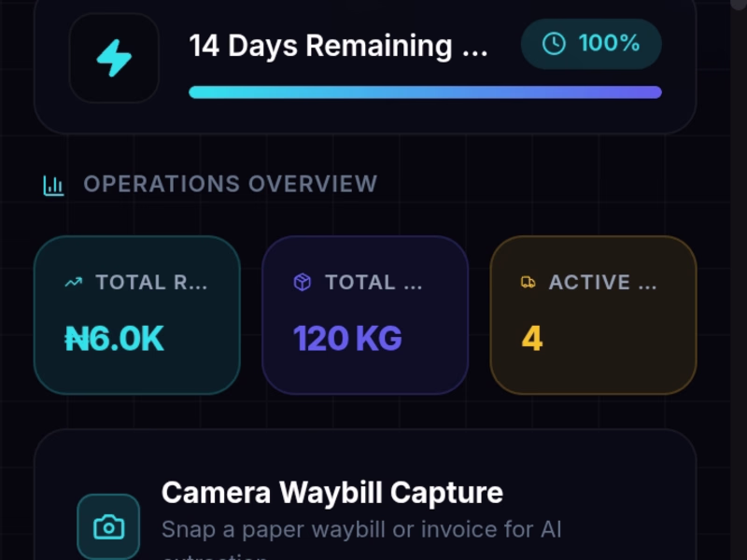The width and height of the screenshot is (747, 560).
Task: Click the truck icon on Active card
Action: 528,283
